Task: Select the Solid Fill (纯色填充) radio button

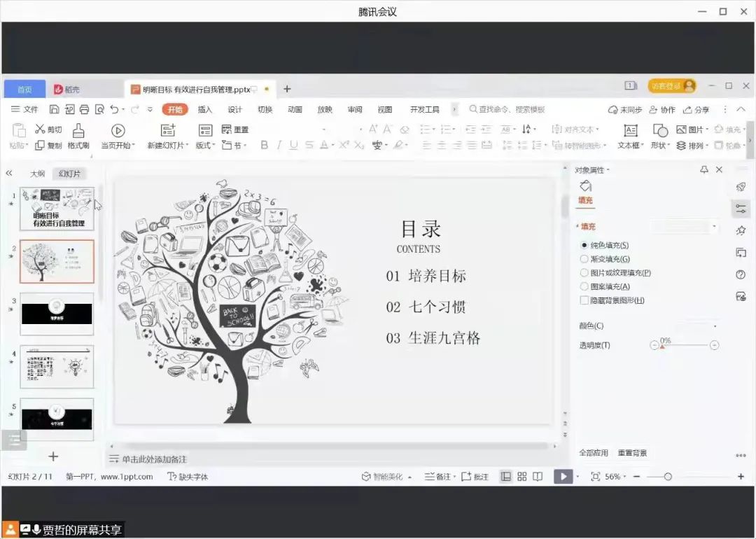Action: (x=584, y=246)
